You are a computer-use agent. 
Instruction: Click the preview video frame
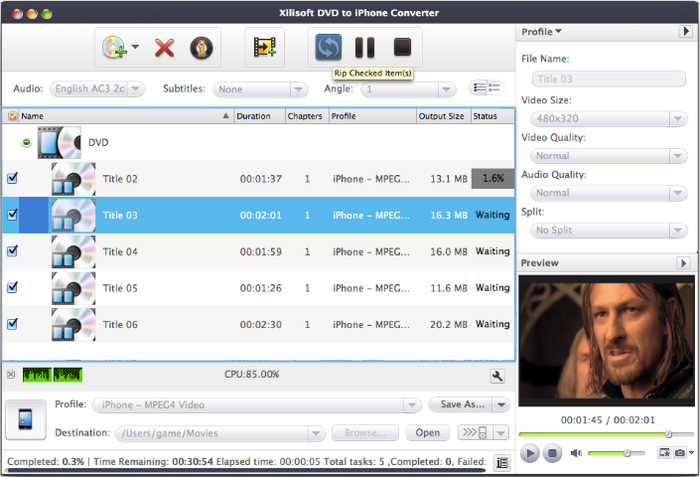coord(606,341)
